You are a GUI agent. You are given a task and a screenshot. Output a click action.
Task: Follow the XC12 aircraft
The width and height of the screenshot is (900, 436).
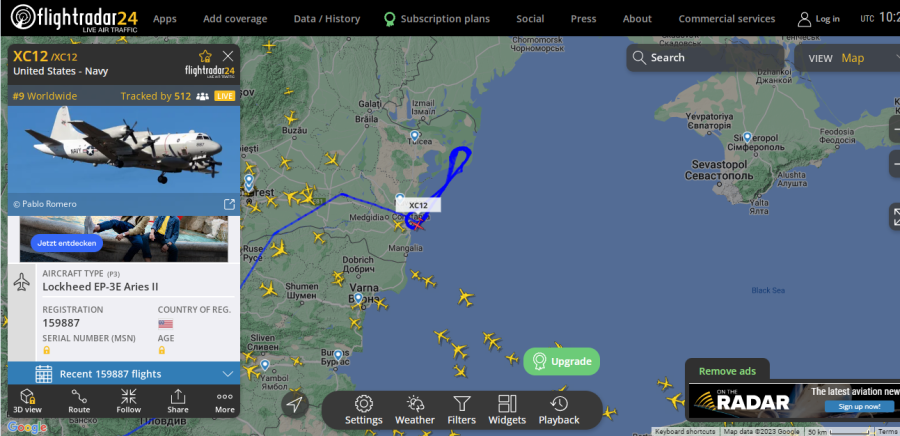click(x=129, y=401)
